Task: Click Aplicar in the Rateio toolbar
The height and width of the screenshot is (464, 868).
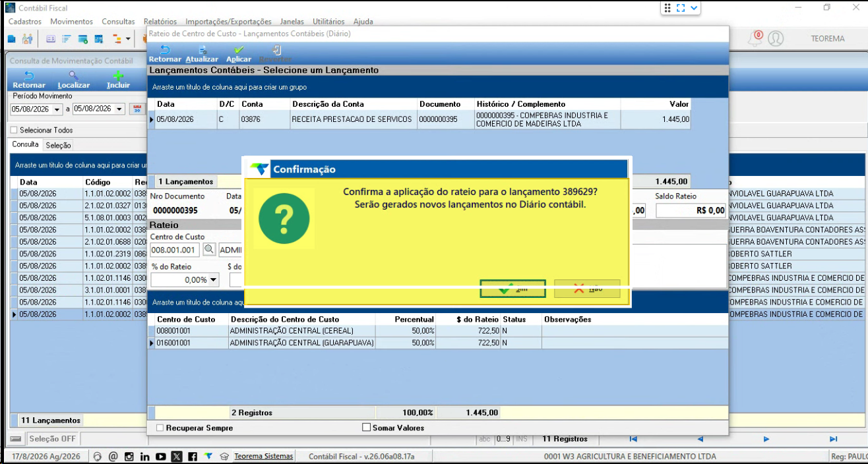Action: [239, 54]
